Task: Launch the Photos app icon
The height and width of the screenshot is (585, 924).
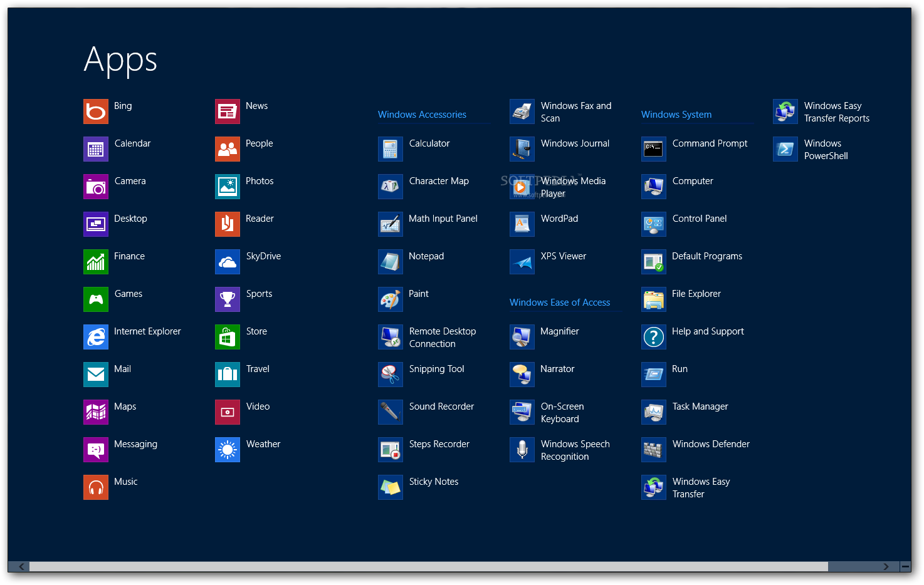Action: coord(228,187)
